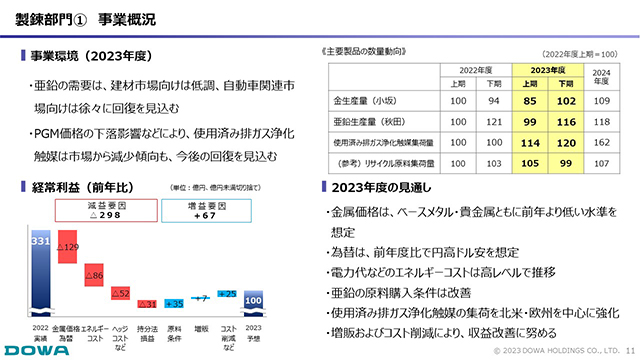Click the blue +25 cost reduction bar
The height and width of the screenshot is (360, 640).
pos(227,293)
